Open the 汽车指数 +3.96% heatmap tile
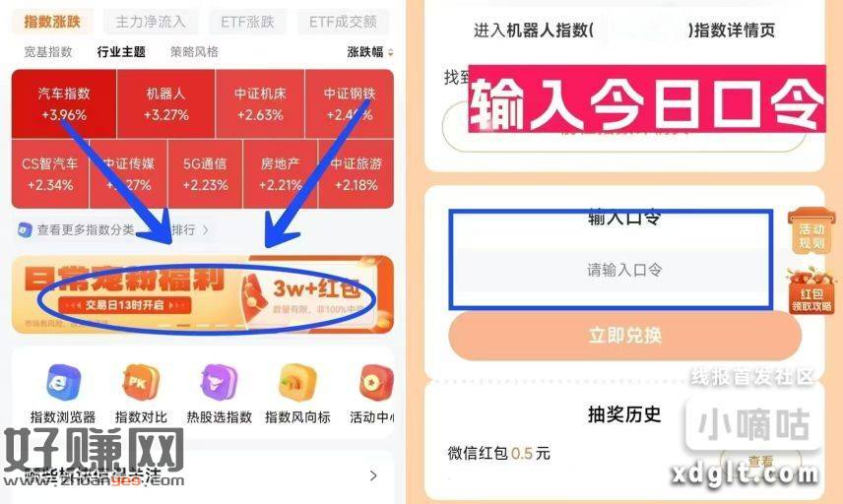Image resolution: width=843 pixels, height=504 pixels. [64, 103]
